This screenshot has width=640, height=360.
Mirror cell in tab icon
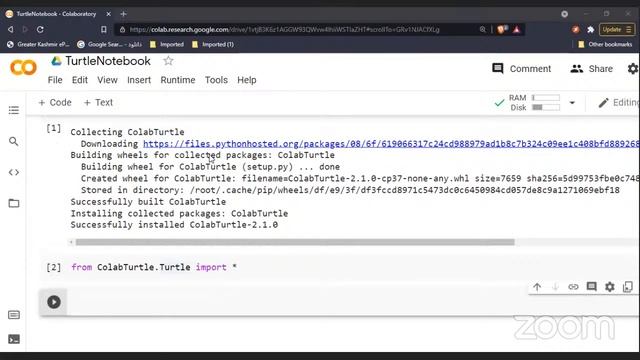coord(627,287)
